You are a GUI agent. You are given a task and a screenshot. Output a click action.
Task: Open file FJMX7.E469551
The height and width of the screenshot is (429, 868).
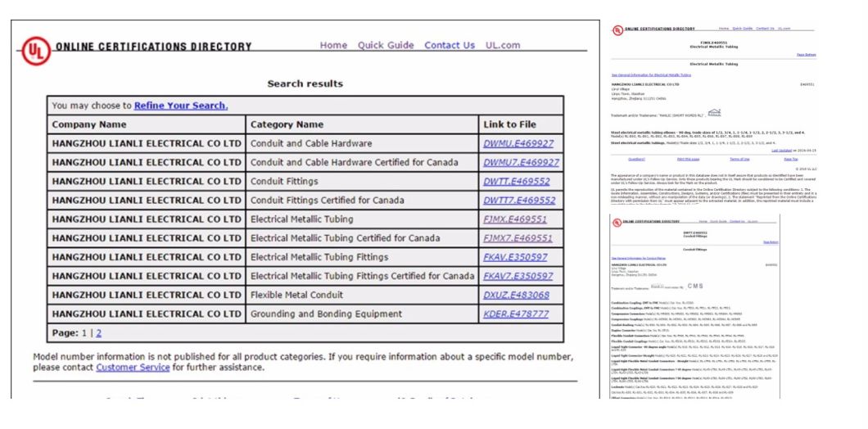coord(518,238)
